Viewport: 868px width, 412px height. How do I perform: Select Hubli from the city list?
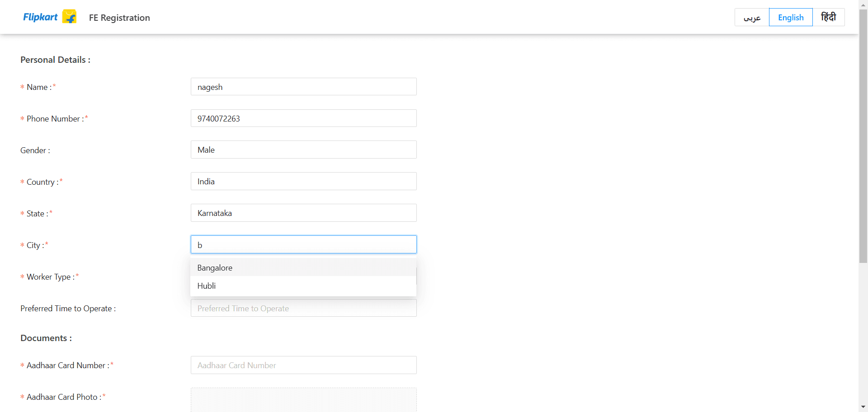(303, 286)
